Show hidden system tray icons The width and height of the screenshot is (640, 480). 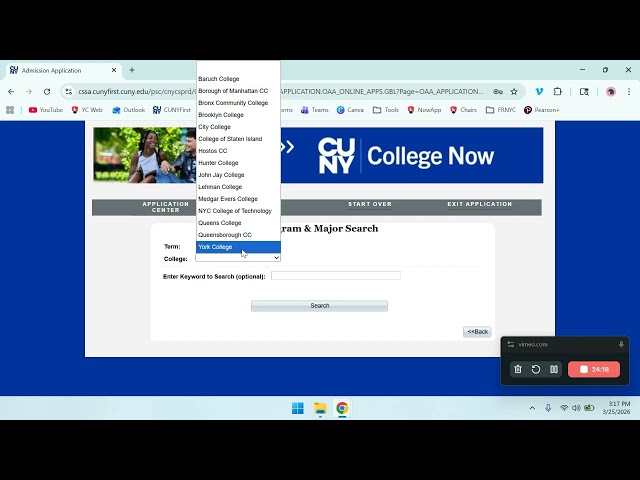(x=532, y=408)
